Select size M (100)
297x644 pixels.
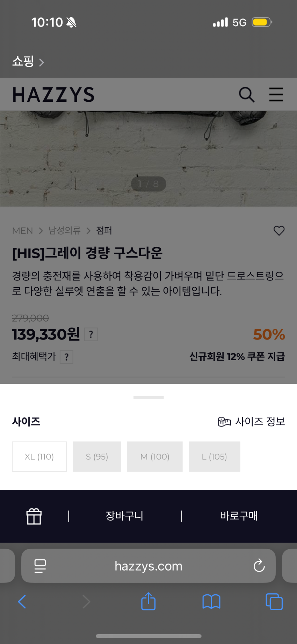(155, 457)
